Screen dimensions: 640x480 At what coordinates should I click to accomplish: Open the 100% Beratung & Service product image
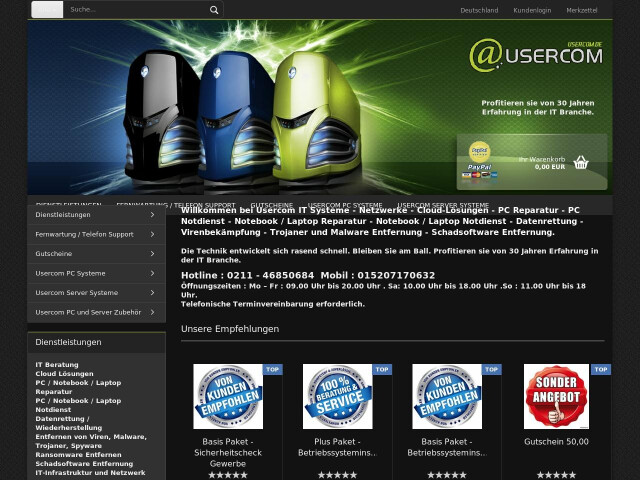click(338, 396)
